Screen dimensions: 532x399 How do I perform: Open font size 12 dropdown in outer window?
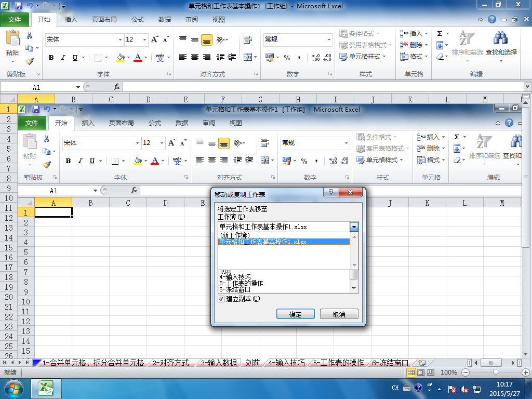(144, 39)
